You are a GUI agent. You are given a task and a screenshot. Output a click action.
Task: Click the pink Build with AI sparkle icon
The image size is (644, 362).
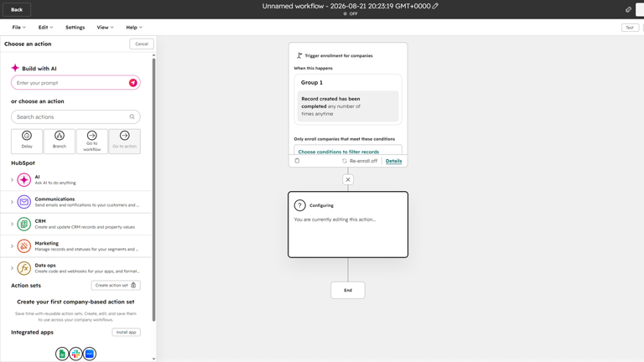[15, 68]
